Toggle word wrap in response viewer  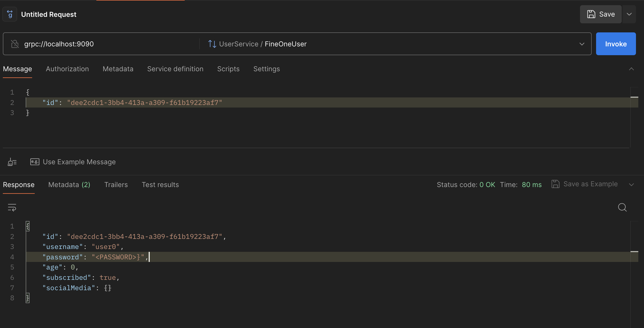click(12, 208)
